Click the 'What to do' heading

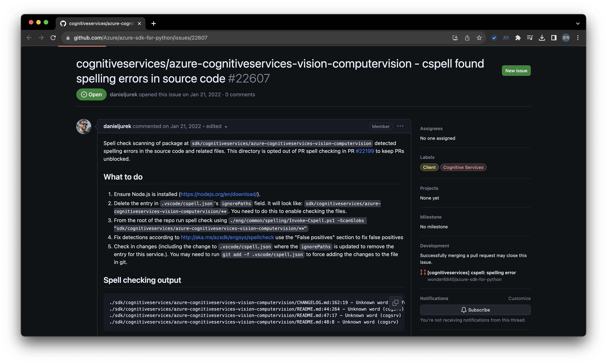pyautogui.click(x=123, y=177)
